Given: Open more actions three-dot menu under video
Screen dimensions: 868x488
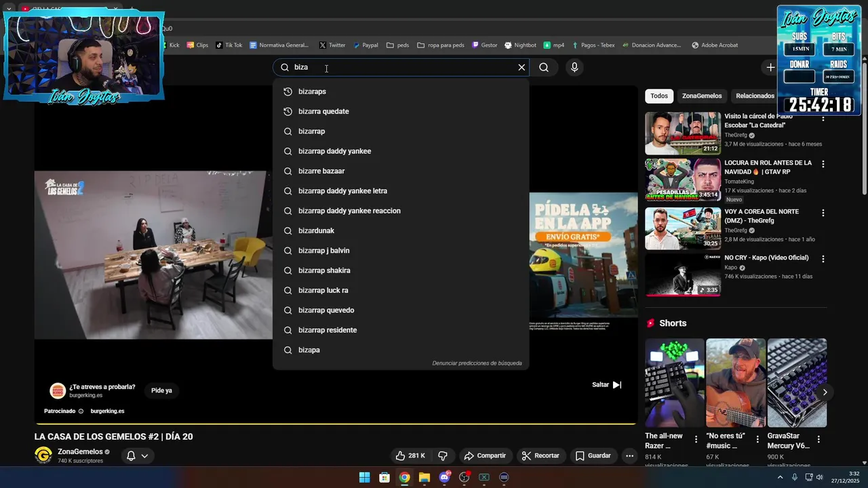Looking at the screenshot, I should (629, 455).
